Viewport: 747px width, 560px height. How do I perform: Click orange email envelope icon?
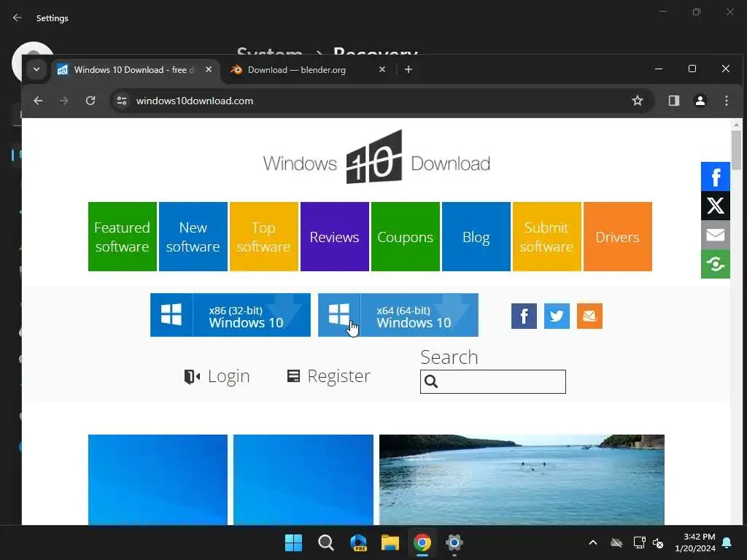pyautogui.click(x=589, y=316)
